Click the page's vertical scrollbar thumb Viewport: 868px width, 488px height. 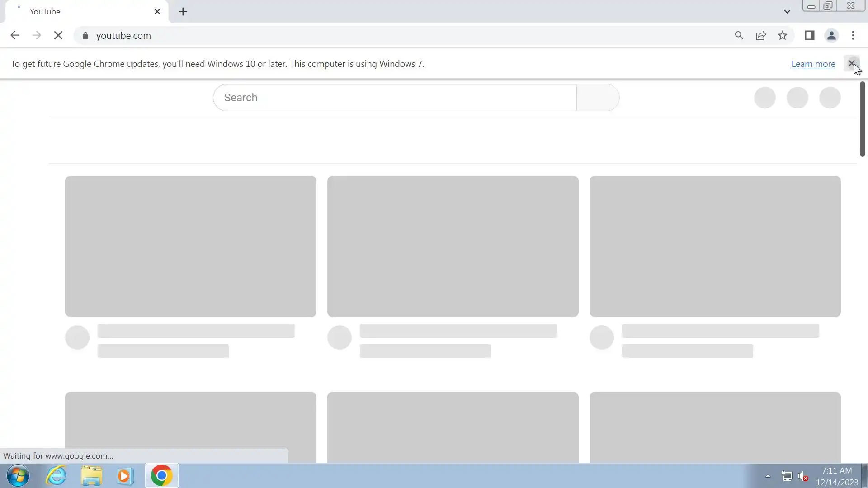(x=862, y=120)
